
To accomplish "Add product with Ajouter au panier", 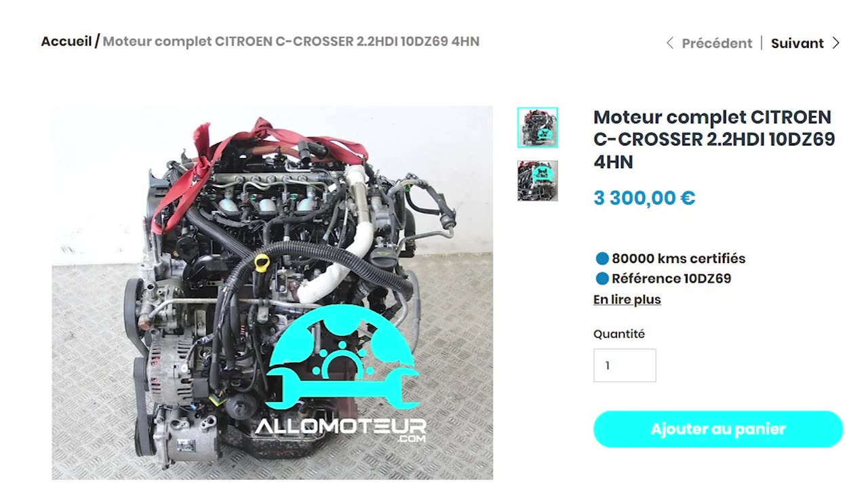I will point(718,429).
